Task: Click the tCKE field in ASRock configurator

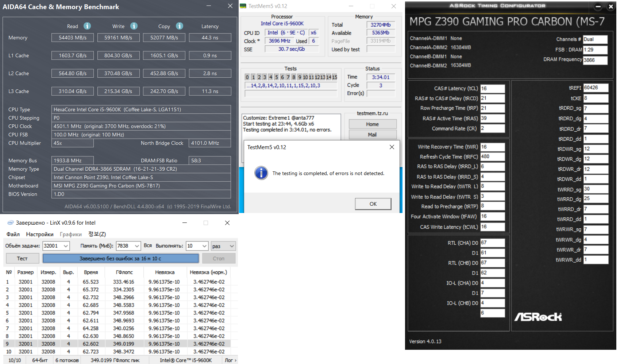Action: point(596,98)
